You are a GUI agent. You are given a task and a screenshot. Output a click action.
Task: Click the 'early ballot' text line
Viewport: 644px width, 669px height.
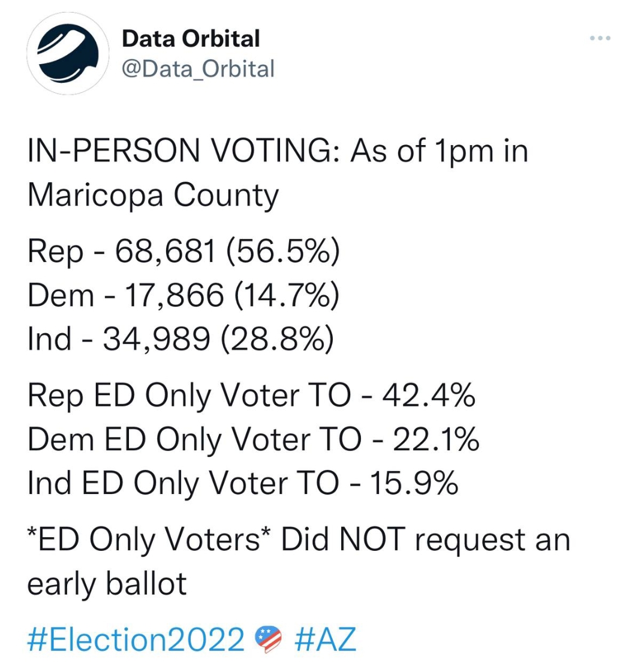[x=107, y=584]
